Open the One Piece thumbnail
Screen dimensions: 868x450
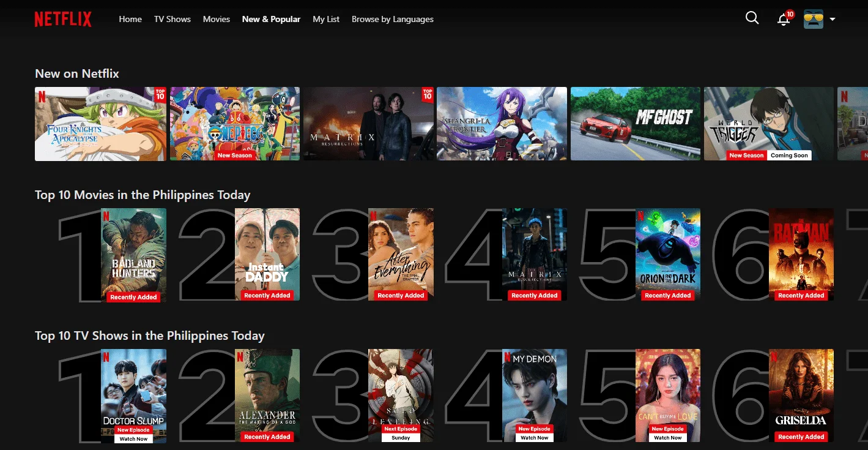click(235, 124)
